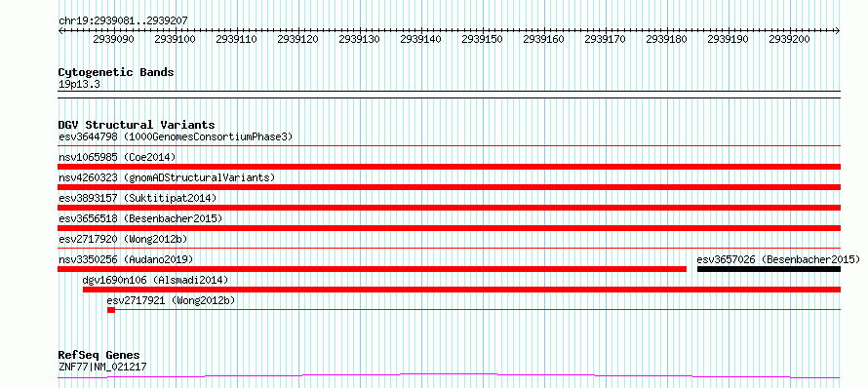Click the ZNF77|NM_021217 gene label
Image resolution: width=868 pixels, height=388 pixels.
pyautogui.click(x=102, y=367)
